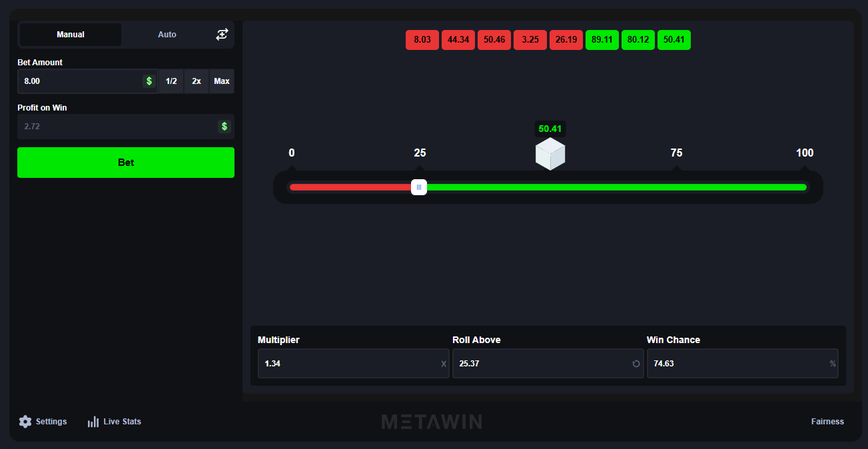Click the red portion of slider track
Screen dimensions: 868x449
(x=350, y=187)
